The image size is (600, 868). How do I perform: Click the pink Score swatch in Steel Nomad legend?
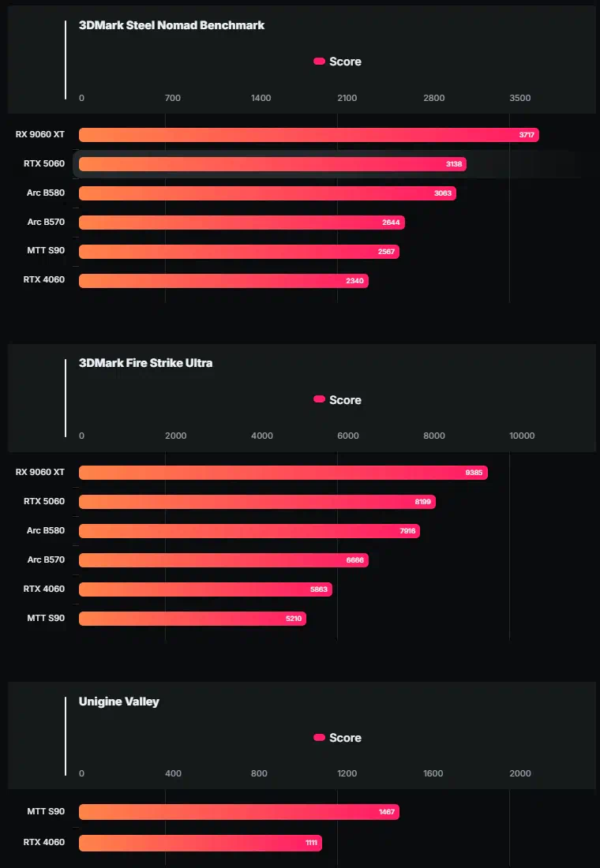coord(319,62)
